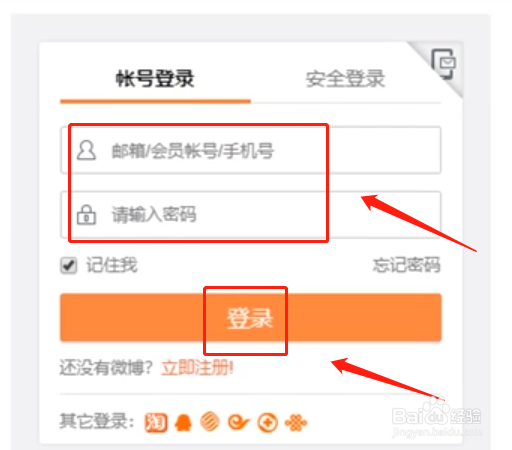The width and height of the screenshot is (512, 450).
Task: Switch to the 帐号登录 tab
Action: pyautogui.click(x=155, y=79)
